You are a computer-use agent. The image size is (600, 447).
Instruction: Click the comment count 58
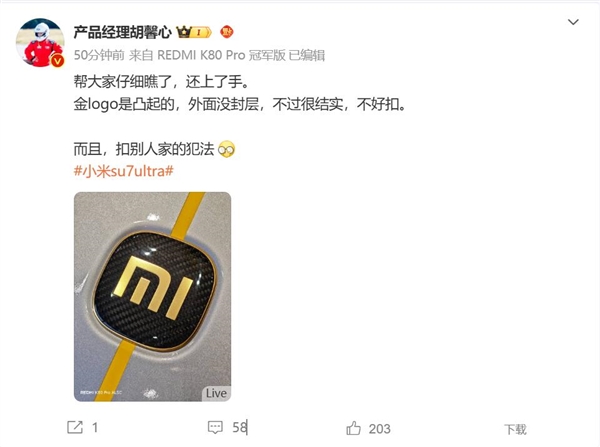240,427
